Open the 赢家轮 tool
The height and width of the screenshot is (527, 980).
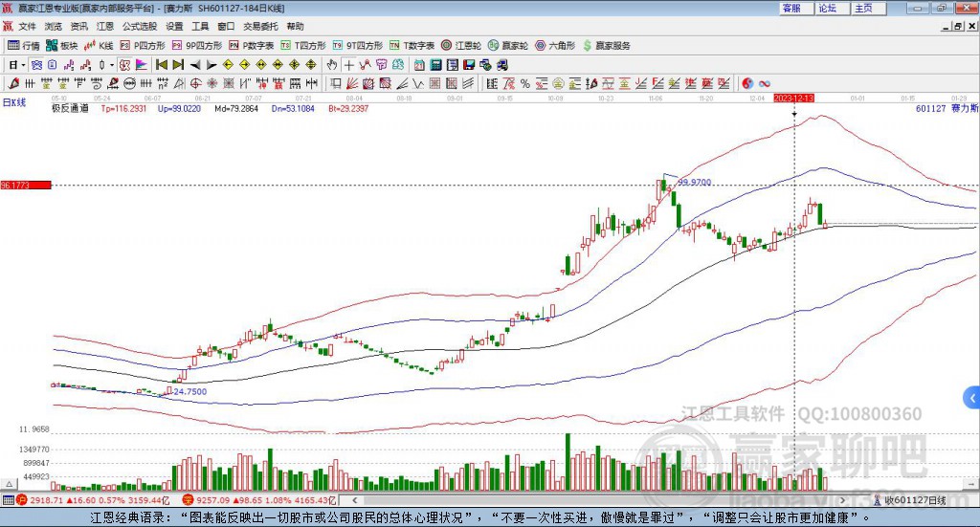[507, 46]
